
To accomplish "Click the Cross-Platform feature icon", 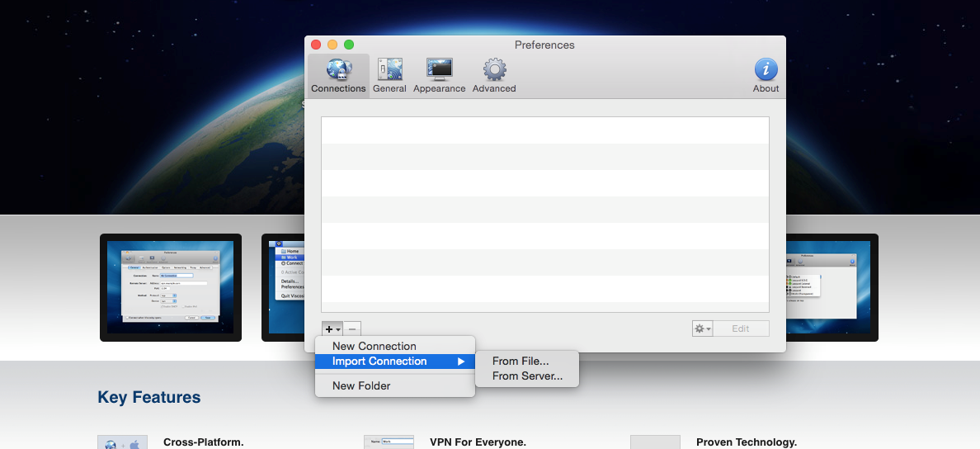I will [122, 442].
